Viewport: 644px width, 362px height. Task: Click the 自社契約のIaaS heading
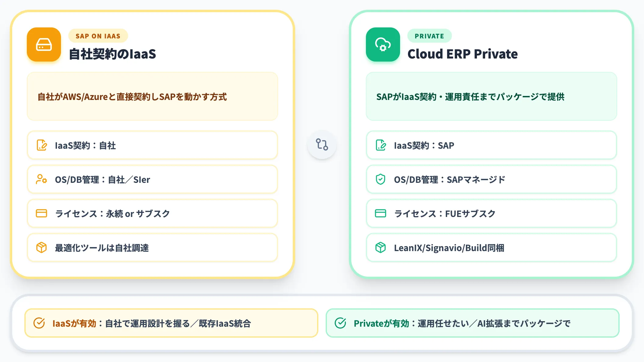(113, 54)
